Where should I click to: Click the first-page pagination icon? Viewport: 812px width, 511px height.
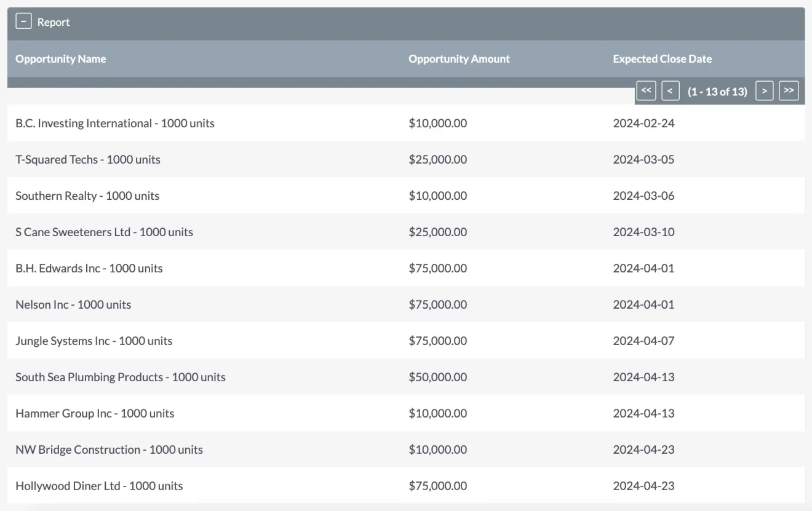coord(646,90)
